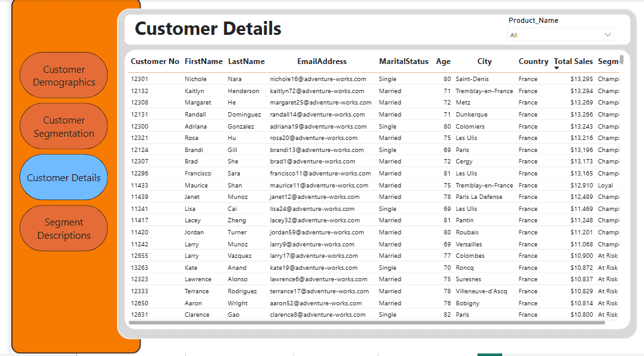Click the vertical scrollbar of the table

621,60
